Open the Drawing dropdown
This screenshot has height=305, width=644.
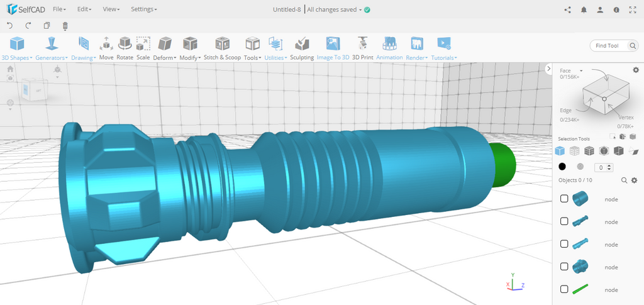pyautogui.click(x=84, y=49)
